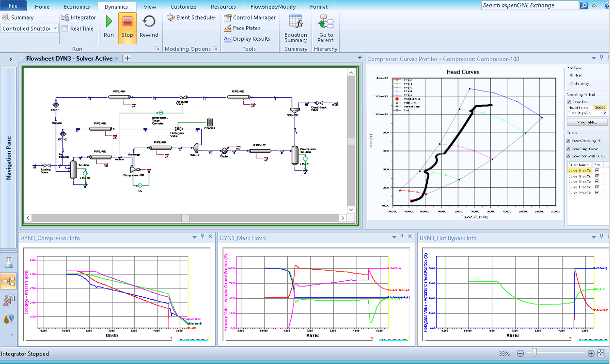This screenshot has height=364, width=610.
Task: Enable the Real Time checkbox
Action: coord(65,29)
